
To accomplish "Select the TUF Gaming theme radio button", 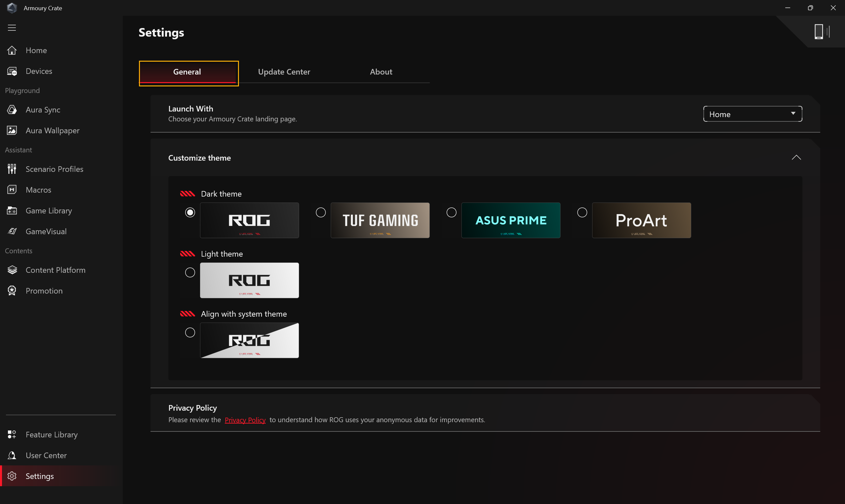I will (321, 212).
